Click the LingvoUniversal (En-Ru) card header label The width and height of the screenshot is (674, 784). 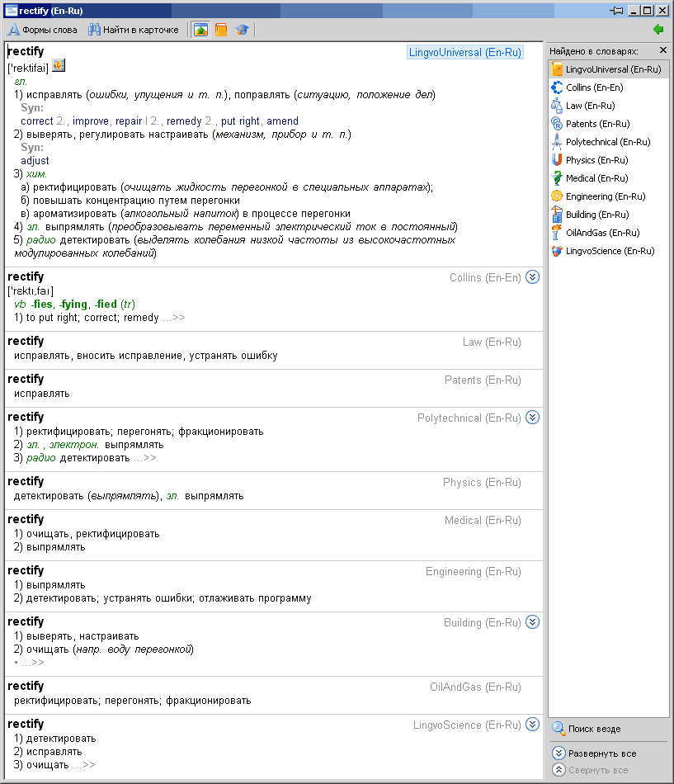tap(465, 53)
